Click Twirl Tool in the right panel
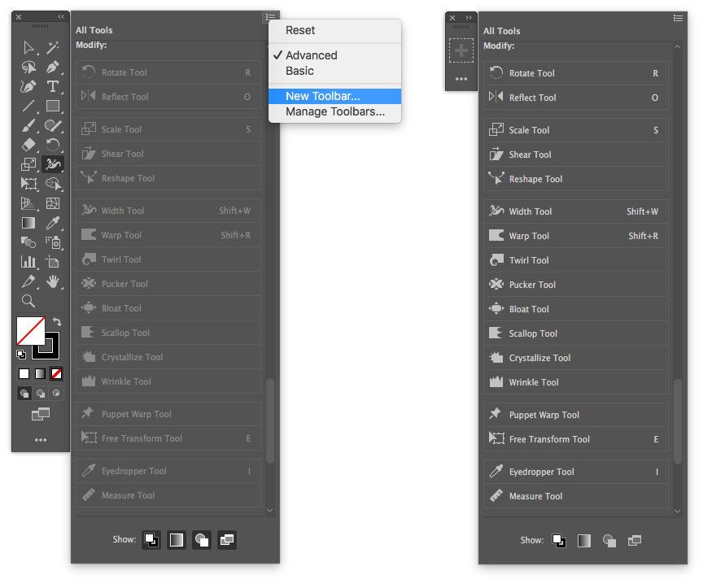The image size is (712, 588). 529,260
